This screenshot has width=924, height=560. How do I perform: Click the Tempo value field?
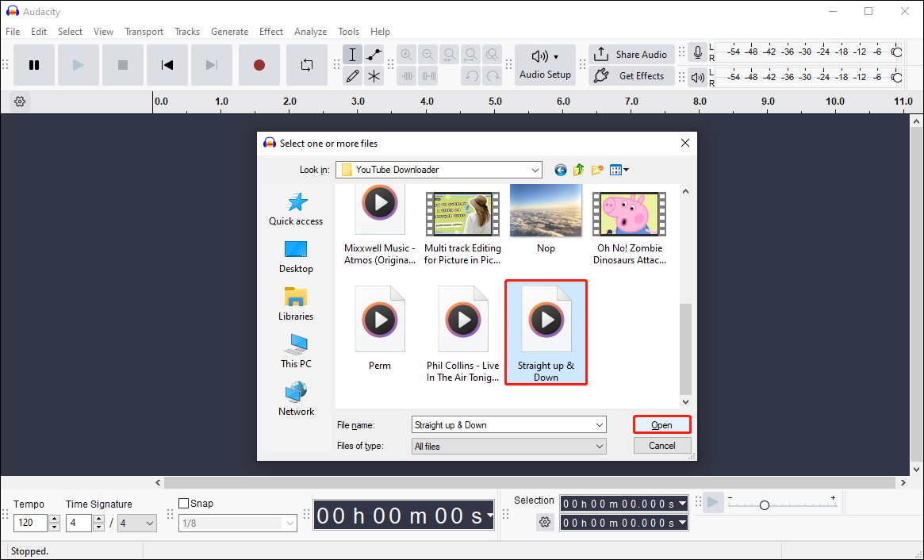[31, 522]
